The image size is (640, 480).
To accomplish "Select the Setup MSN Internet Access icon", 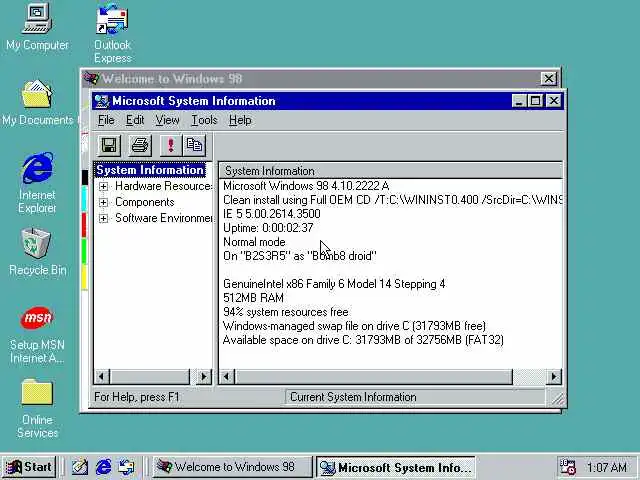I will 37,335.
